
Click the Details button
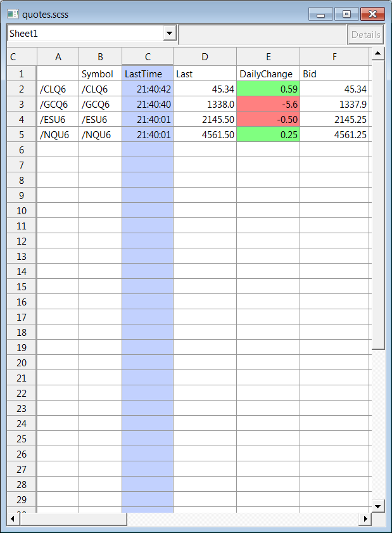coord(365,35)
